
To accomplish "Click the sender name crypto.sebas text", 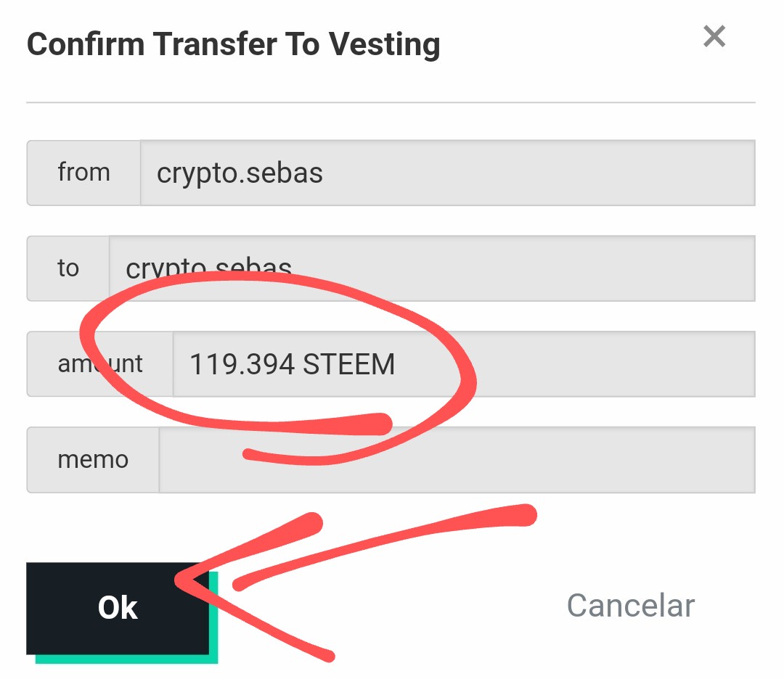I will pos(240,173).
